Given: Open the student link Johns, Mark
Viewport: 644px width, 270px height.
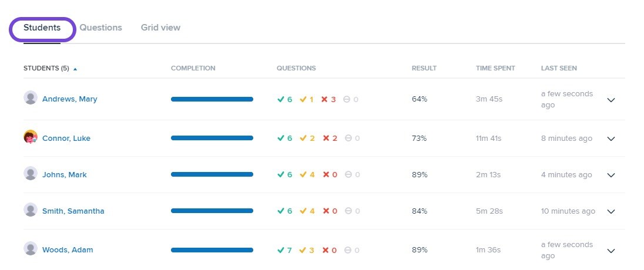Looking at the screenshot, I should 65,175.
